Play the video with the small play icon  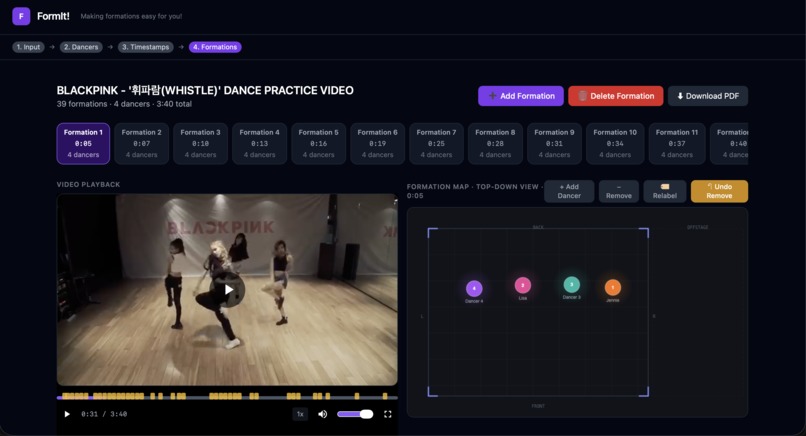pyautogui.click(x=67, y=414)
